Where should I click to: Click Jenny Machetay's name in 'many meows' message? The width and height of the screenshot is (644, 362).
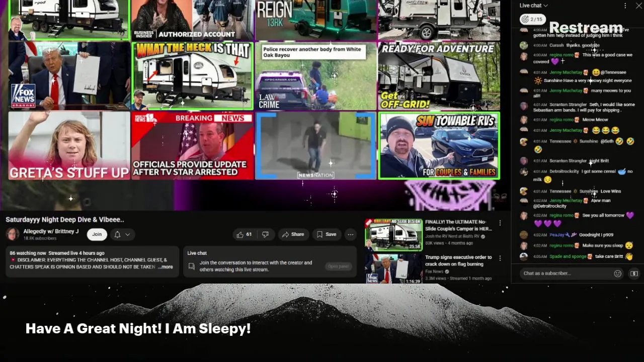click(566, 90)
